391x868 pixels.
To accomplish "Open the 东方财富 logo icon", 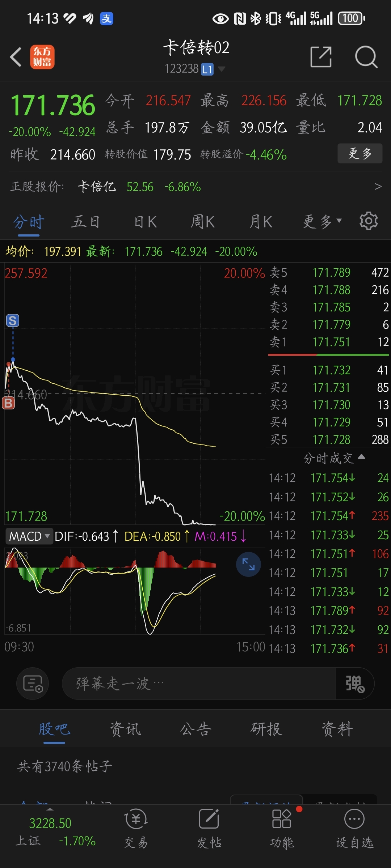I will pyautogui.click(x=42, y=57).
